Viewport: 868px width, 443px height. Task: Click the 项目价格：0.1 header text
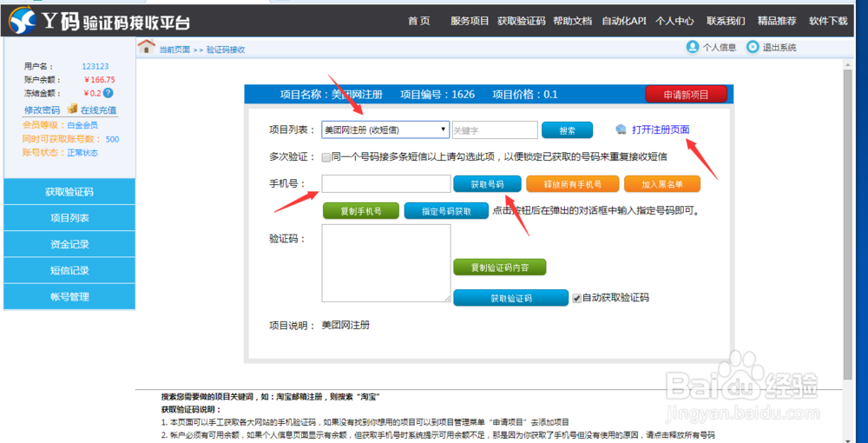pyautogui.click(x=525, y=94)
